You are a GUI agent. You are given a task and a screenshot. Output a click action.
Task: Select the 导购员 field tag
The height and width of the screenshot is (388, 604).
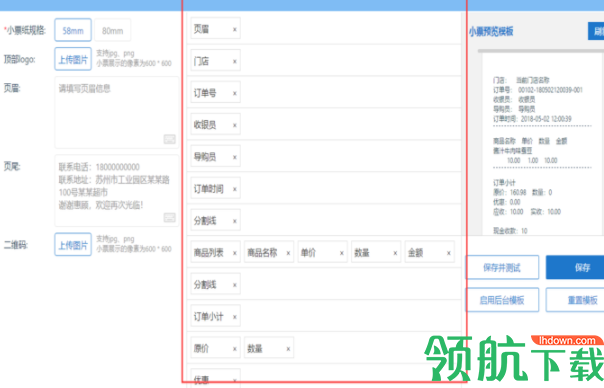click(x=215, y=156)
